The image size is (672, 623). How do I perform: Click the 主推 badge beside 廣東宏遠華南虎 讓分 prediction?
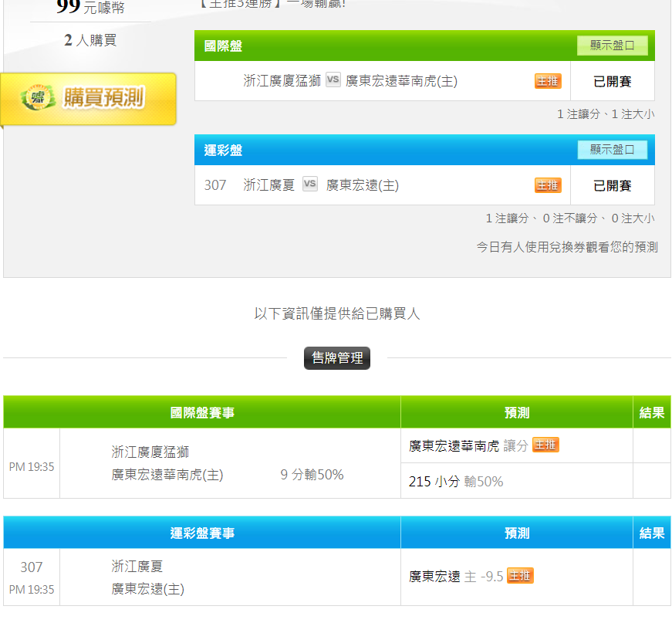pos(545,445)
